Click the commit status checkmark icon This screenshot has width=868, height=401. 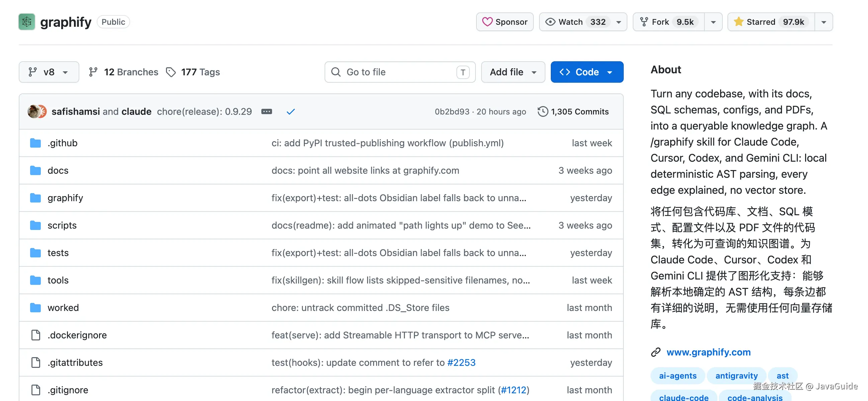click(290, 111)
